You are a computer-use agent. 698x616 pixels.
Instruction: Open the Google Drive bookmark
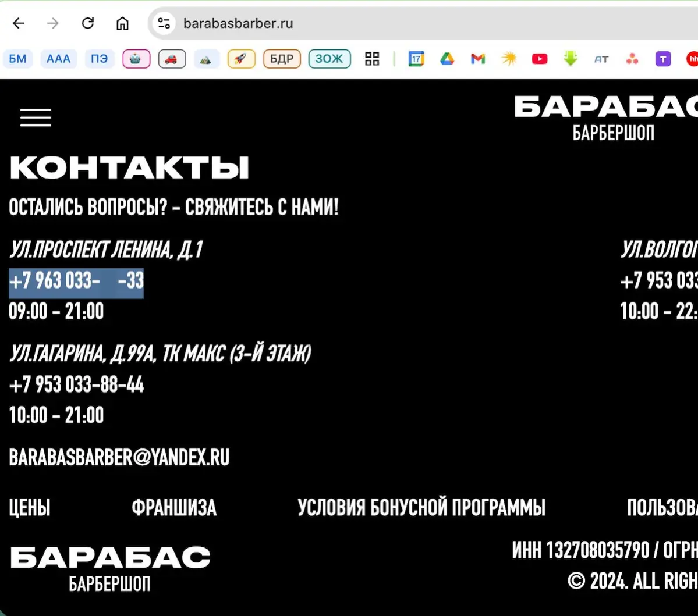[x=447, y=59]
